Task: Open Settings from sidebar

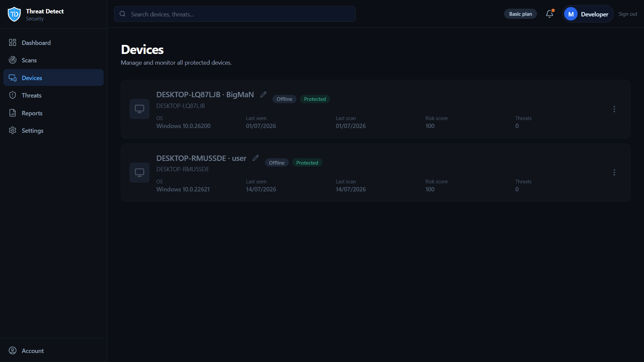Action: click(x=53, y=130)
